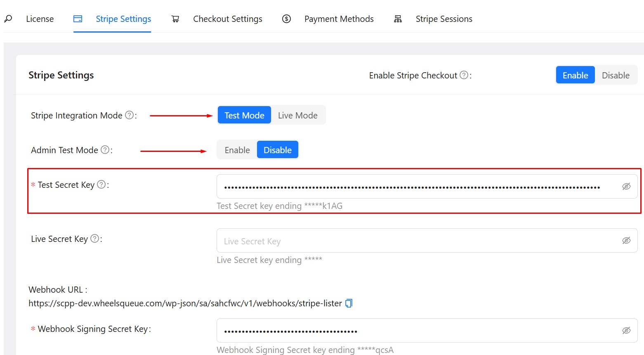Disable Stripe Checkout

[x=616, y=76]
